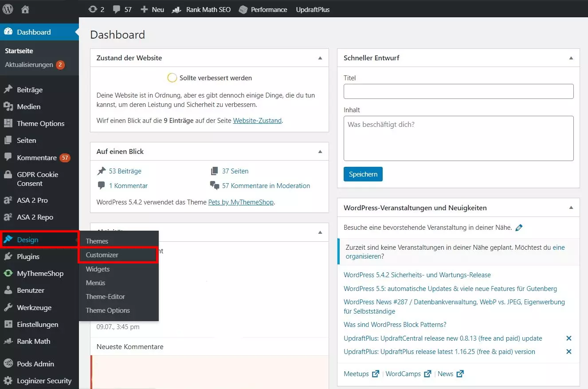The width and height of the screenshot is (588, 389).
Task: Dismiss the UpdraftPlus 1.16.25 news item
Action: click(569, 352)
